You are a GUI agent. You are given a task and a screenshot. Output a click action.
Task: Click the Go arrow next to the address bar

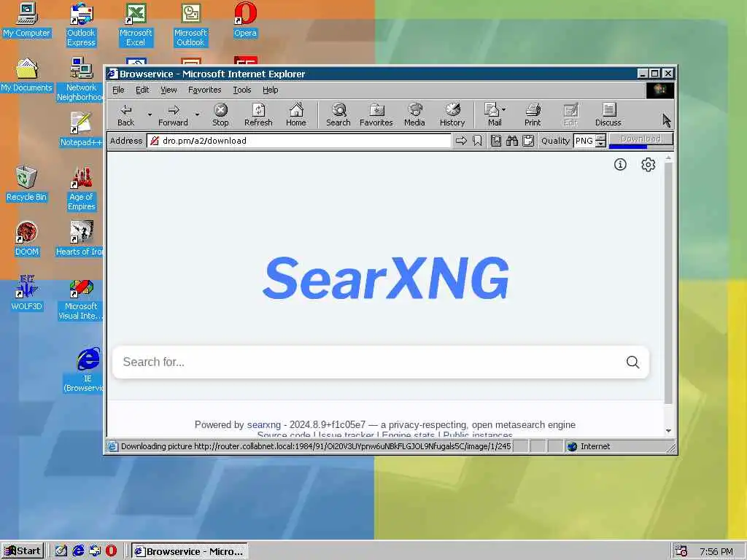click(x=461, y=141)
